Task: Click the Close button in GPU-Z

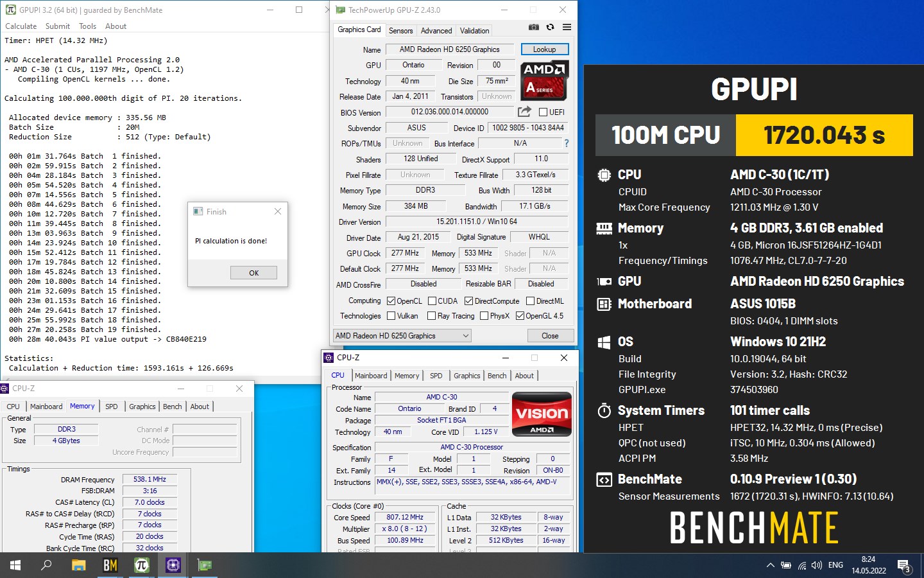Action: 550,336
